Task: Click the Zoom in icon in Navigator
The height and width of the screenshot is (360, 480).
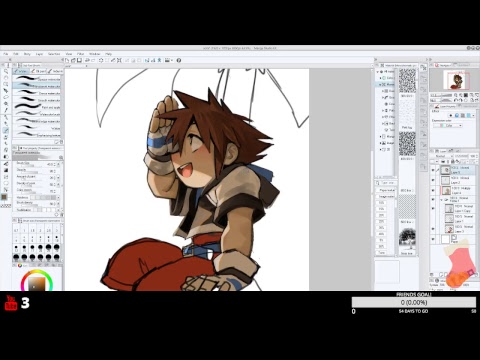Action: pyautogui.click(x=460, y=95)
